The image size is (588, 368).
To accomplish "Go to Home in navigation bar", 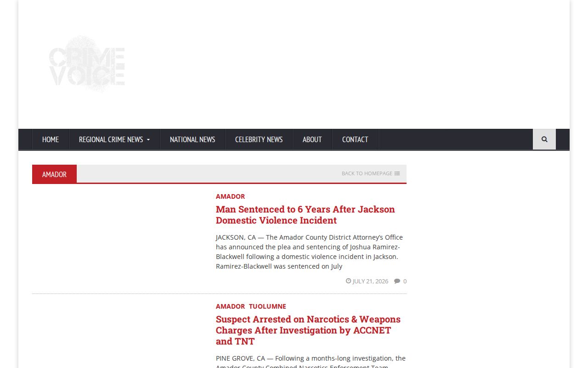I will 51,139.
